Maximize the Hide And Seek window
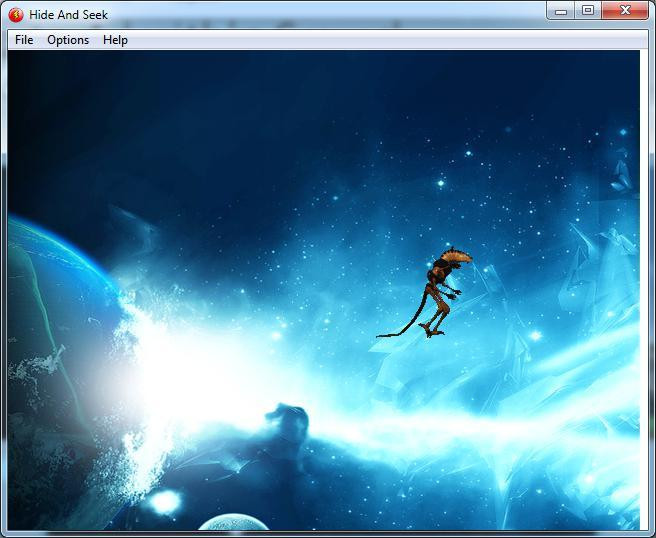Screen dimensions: 656x538 click(x=588, y=10)
